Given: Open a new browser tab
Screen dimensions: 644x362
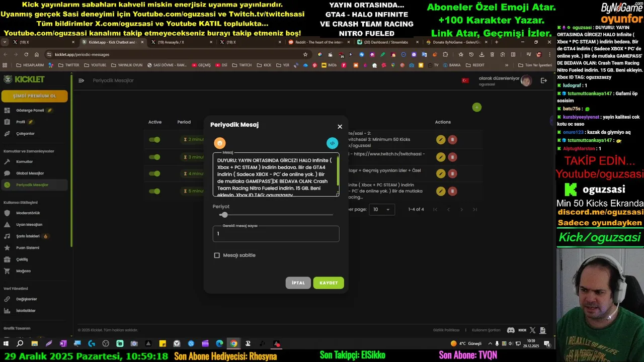Looking at the screenshot, I should 497,42.
